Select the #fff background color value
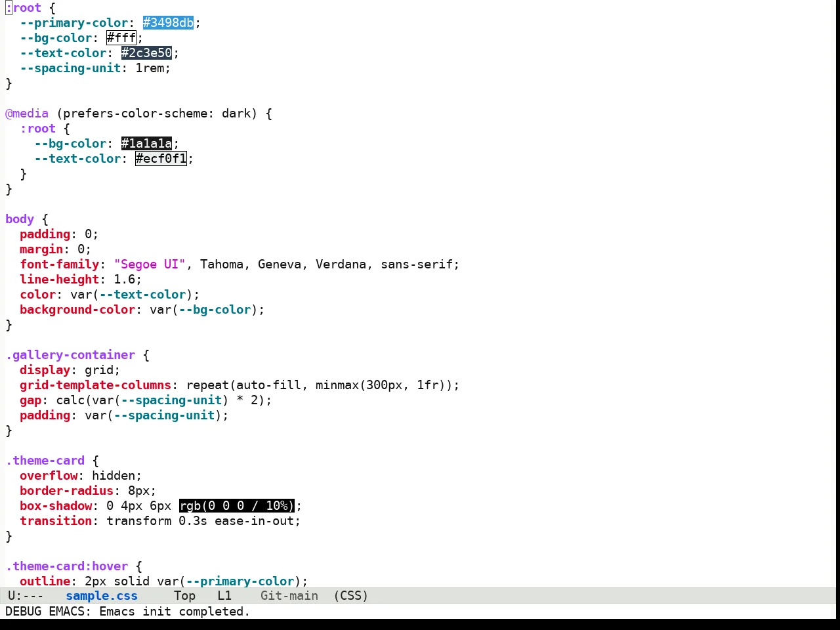This screenshot has width=840, height=630. pyautogui.click(x=121, y=38)
